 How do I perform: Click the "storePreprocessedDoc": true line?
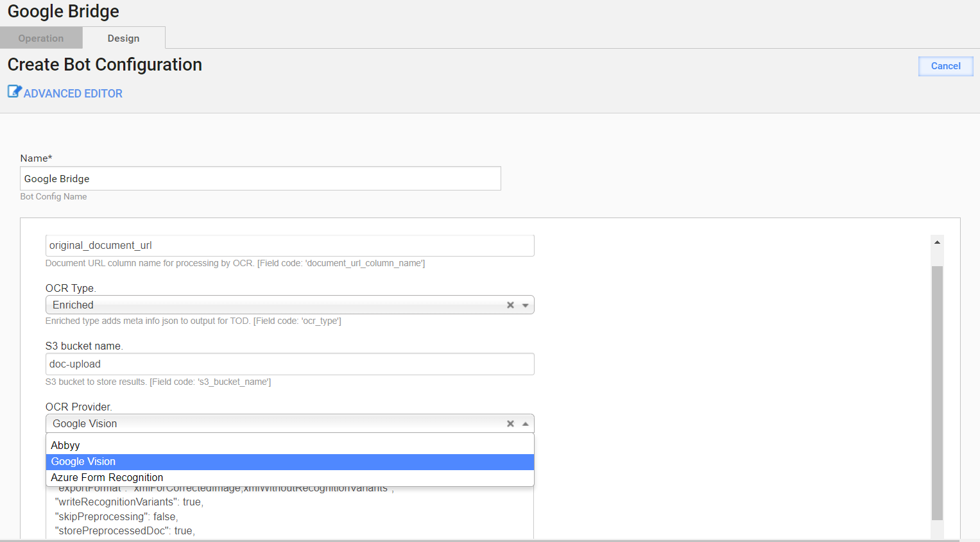pyautogui.click(x=125, y=531)
